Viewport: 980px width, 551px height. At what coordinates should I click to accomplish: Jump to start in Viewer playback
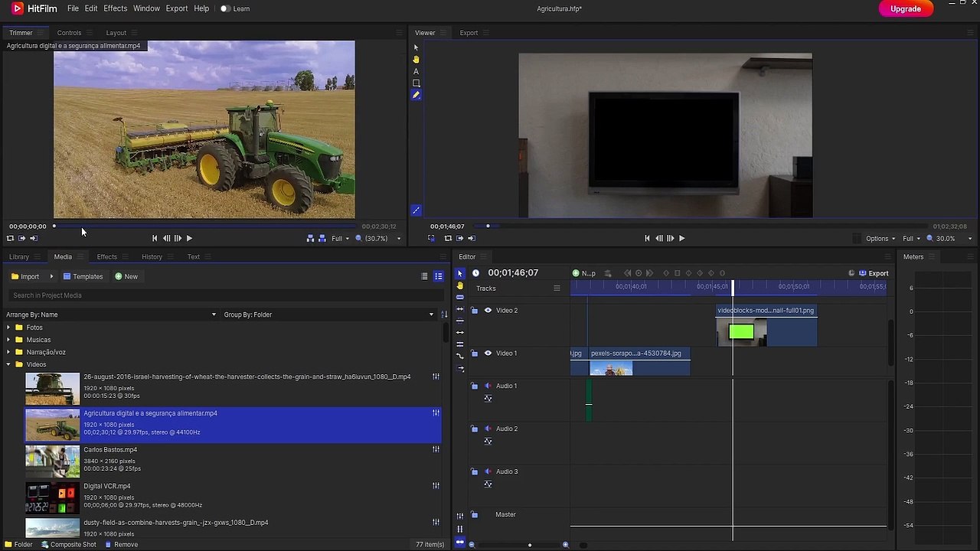[647, 238]
